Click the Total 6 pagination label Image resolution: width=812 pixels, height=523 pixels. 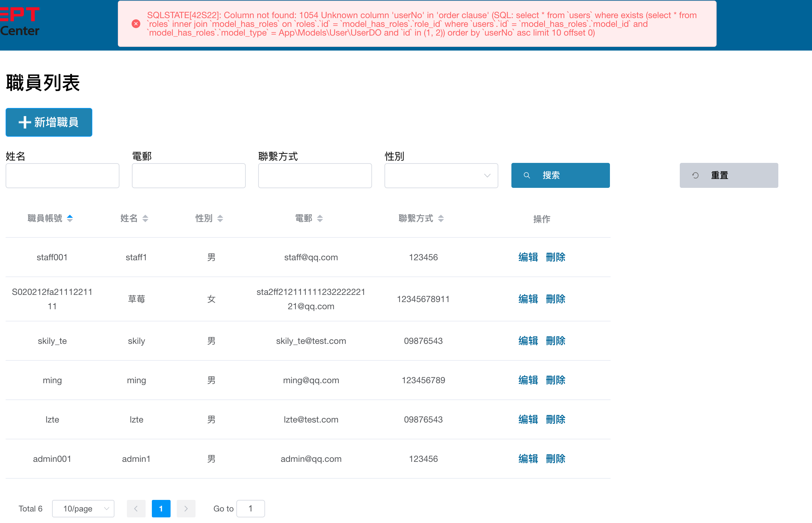[x=30, y=509]
